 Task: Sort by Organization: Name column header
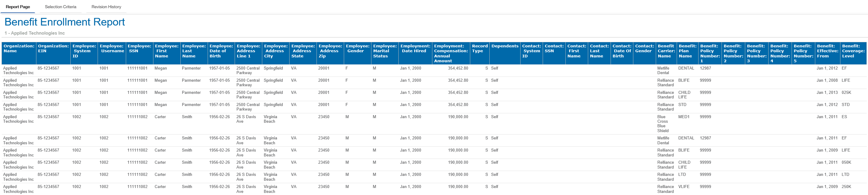(x=19, y=49)
